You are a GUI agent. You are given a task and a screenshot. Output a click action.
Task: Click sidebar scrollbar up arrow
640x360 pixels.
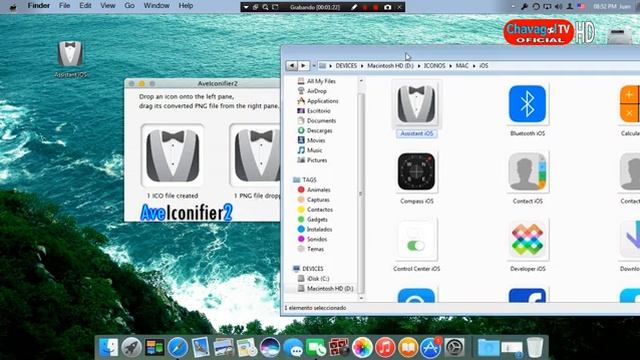[361, 81]
